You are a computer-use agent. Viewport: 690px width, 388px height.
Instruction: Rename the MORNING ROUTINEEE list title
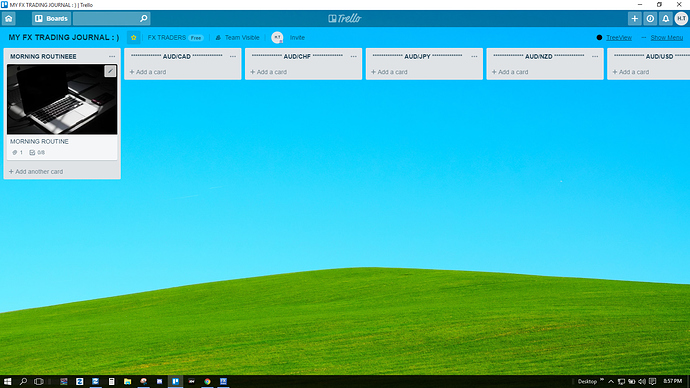[43, 56]
